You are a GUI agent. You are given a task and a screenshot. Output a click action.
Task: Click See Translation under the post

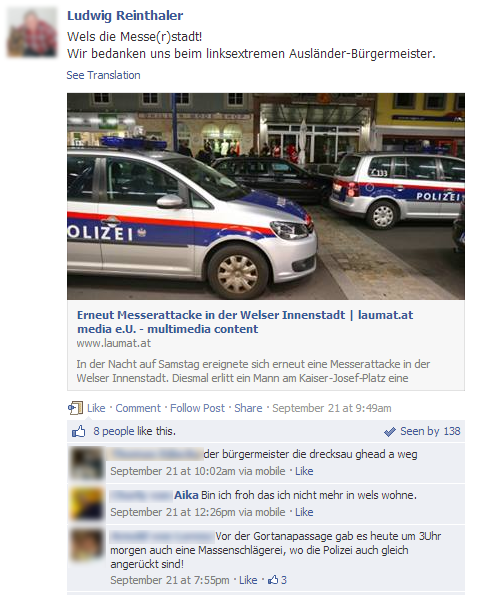pos(103,75)
